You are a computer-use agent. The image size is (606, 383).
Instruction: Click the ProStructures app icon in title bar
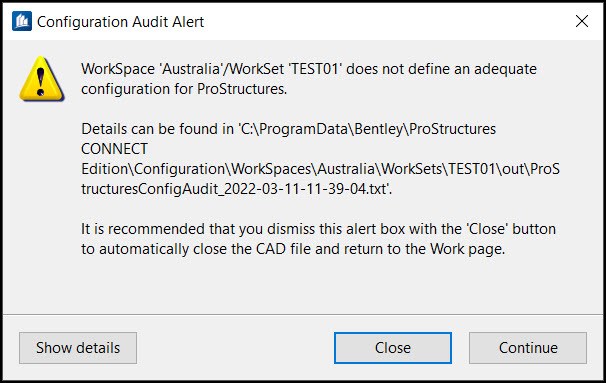pos(22,21)
